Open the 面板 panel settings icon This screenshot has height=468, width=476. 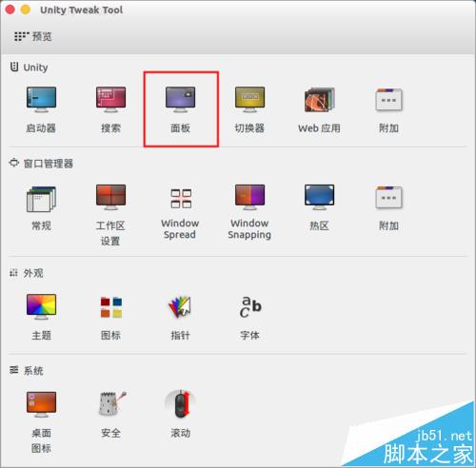[x=180, y=100]
